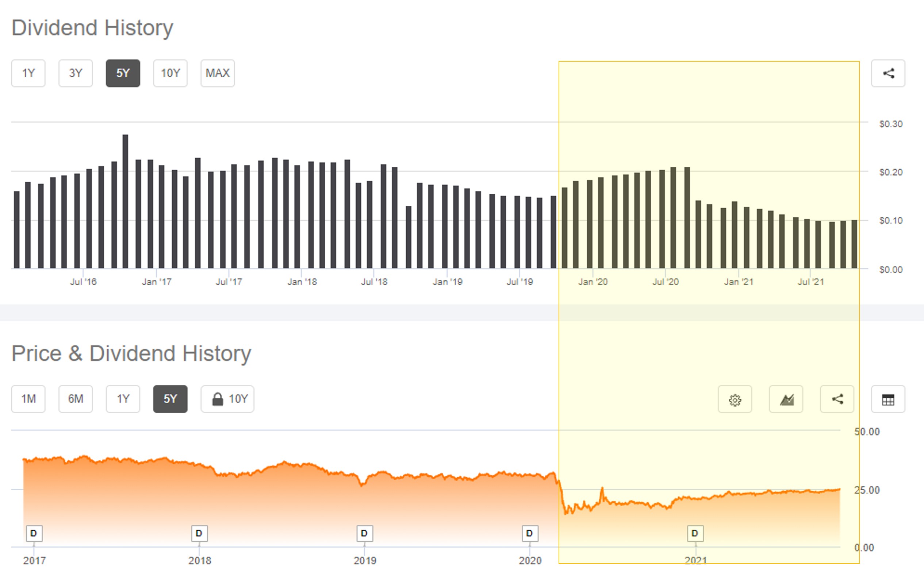Click the 25.00 price axis label
The width and height of the screenshot is (924, 580).
(867, 490)
